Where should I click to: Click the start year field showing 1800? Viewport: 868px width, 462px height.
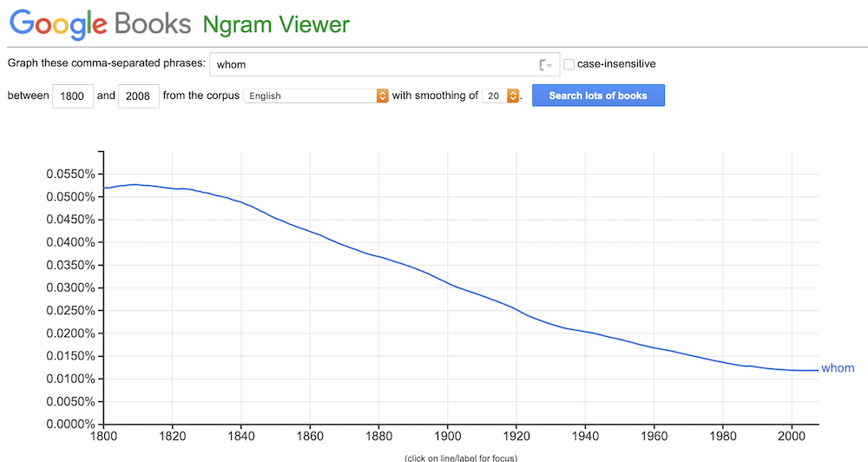point(73,96)
